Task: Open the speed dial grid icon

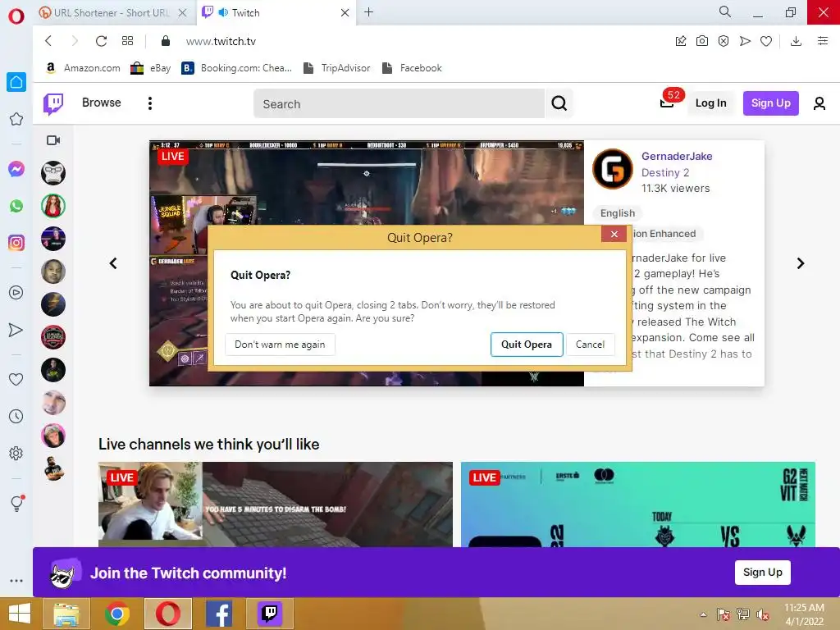Action: tap(127, 41)
